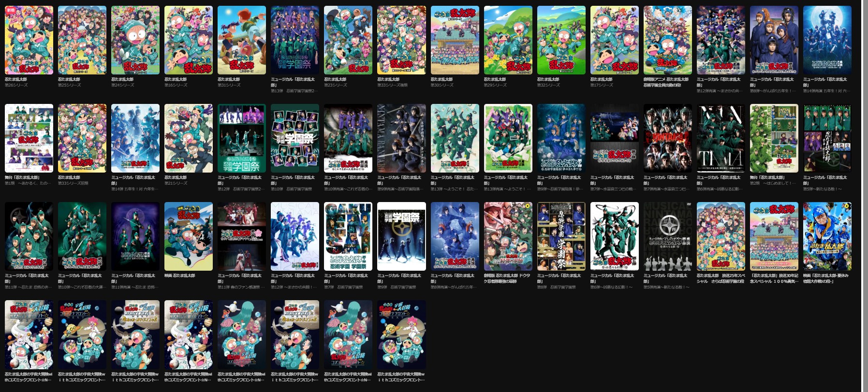Open the 第6弾 凶悪なる幻影! poster
Image resolution: width=868 pixels, height=392 pixels.
615,236
